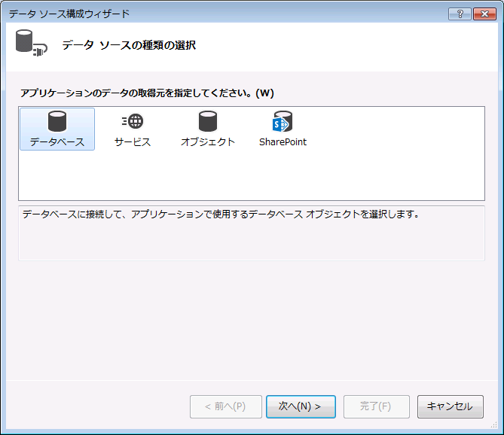
Task: Pick the オブジェクト data source icon
Action: pos(208,121)
